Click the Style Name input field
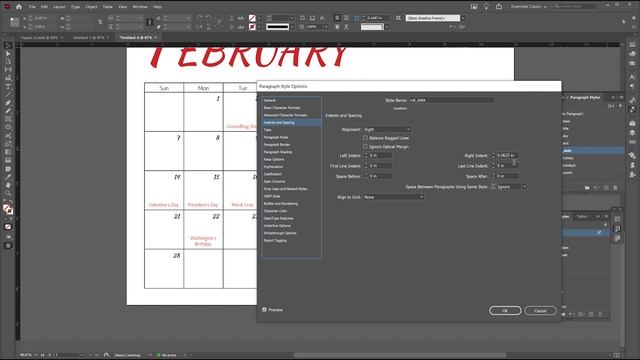Viewport: 640px width, 360px height. pyautogui.click(x=451, y=100)
